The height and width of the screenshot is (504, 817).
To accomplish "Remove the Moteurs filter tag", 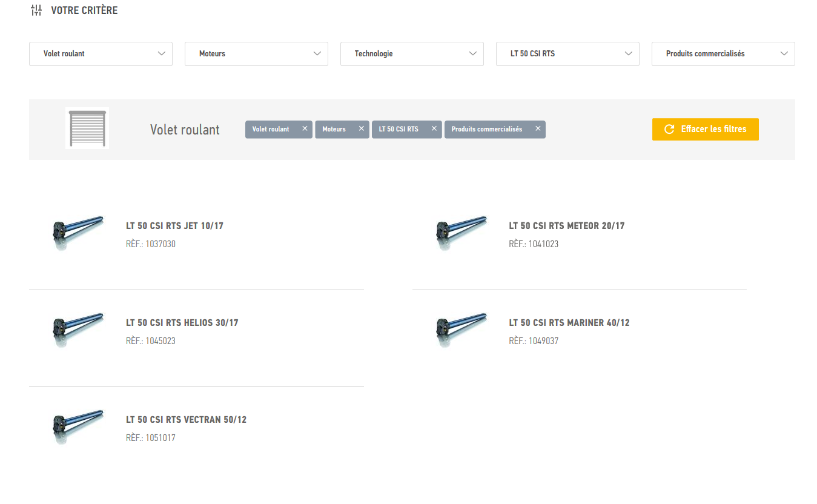I will [x=362, y=128].
